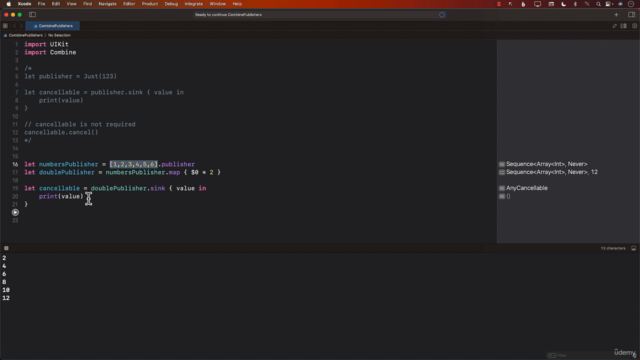Toggle Focus moon icon in menu bar

click(x=563, y=4)
